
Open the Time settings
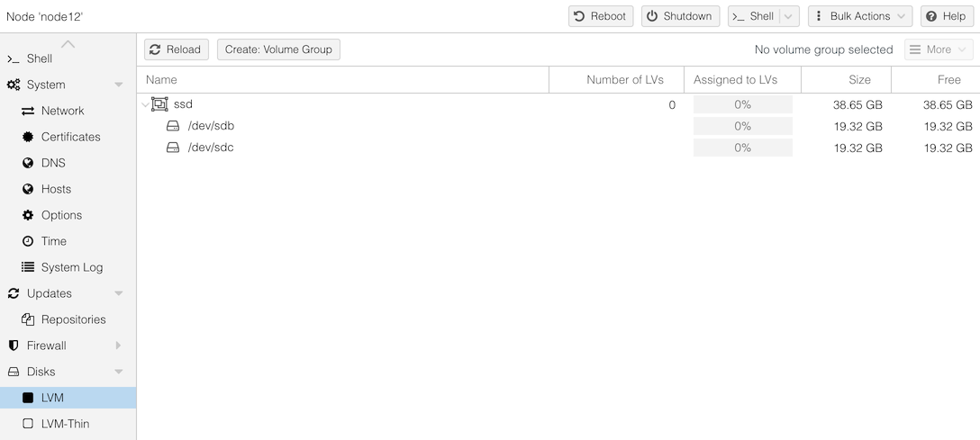pyautogui.click(x=53, y=241)
